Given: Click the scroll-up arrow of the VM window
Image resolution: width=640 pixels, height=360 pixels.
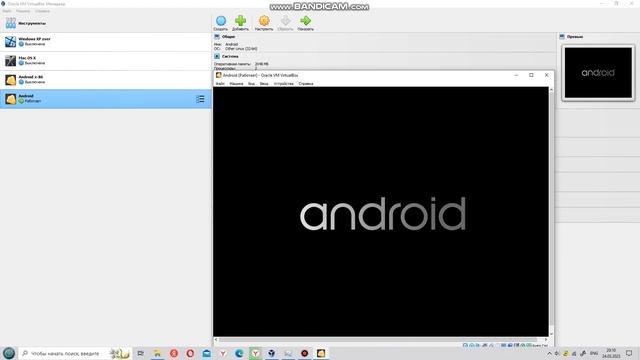Looking at the screenshot, I should tap(551, 89).
